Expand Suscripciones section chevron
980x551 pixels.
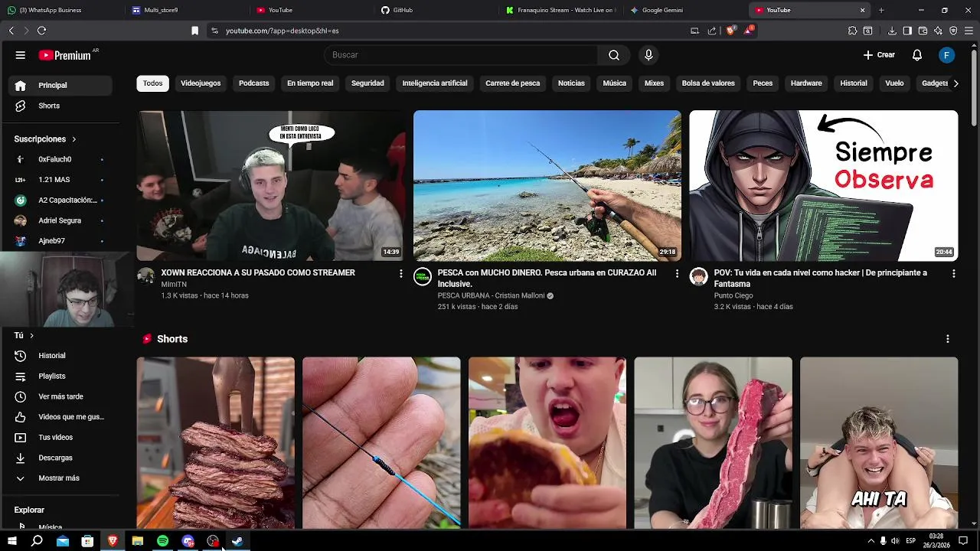tap(74, 139)
